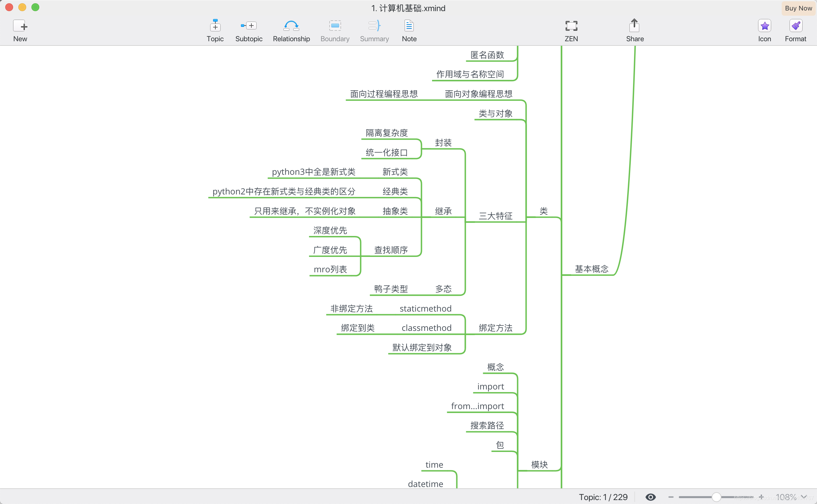Select the 深度优先 topic
This screenshot has height=504, width=817.
pyautogui.click(x=330, y=230)
